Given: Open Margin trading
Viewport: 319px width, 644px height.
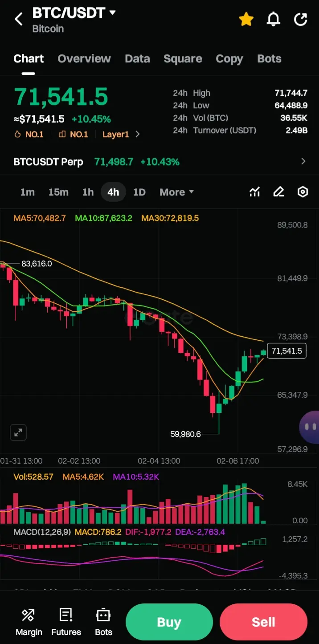Looking at the screenshot, I should (x=29, y=622).
